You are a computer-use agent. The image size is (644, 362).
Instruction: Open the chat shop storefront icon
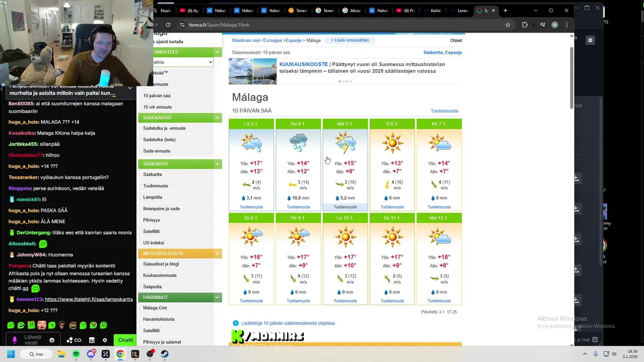pos(92,340)
